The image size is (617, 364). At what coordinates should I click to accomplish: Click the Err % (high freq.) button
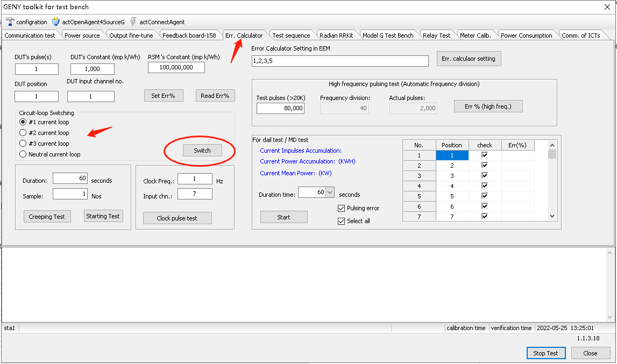[x=488, y=106]
